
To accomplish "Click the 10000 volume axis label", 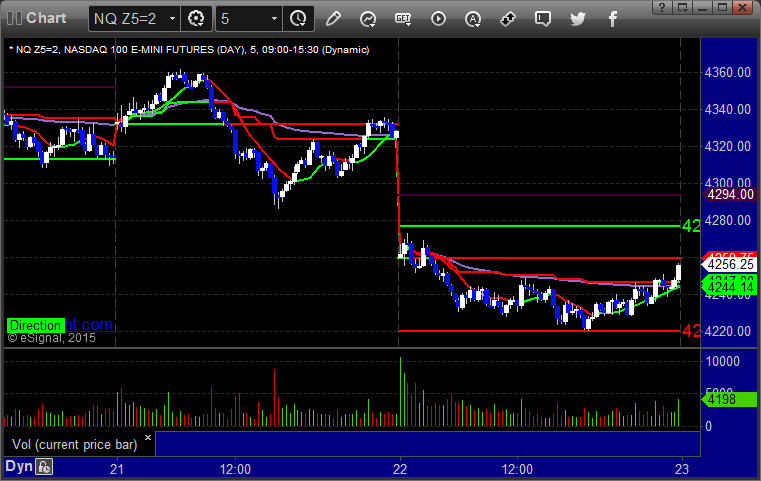I will click(x=723, y=361).
